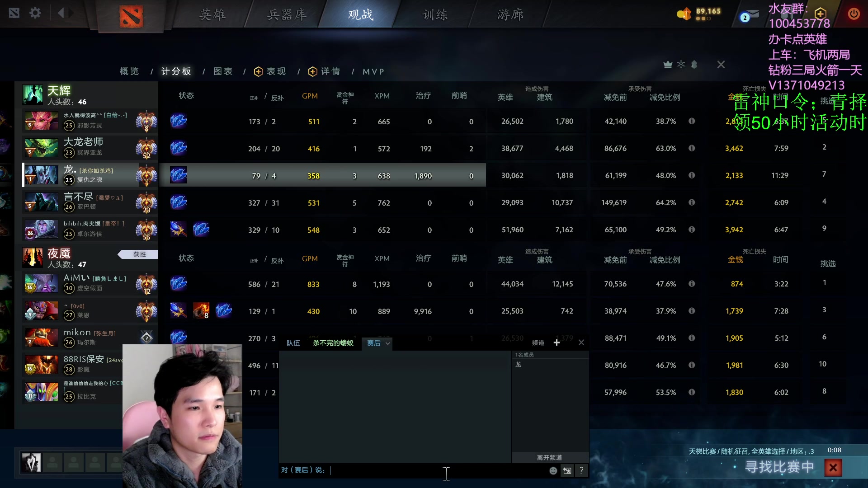Click 离开频道 button
The height and width of the screenshot is (488, 868).
point(550,457)
